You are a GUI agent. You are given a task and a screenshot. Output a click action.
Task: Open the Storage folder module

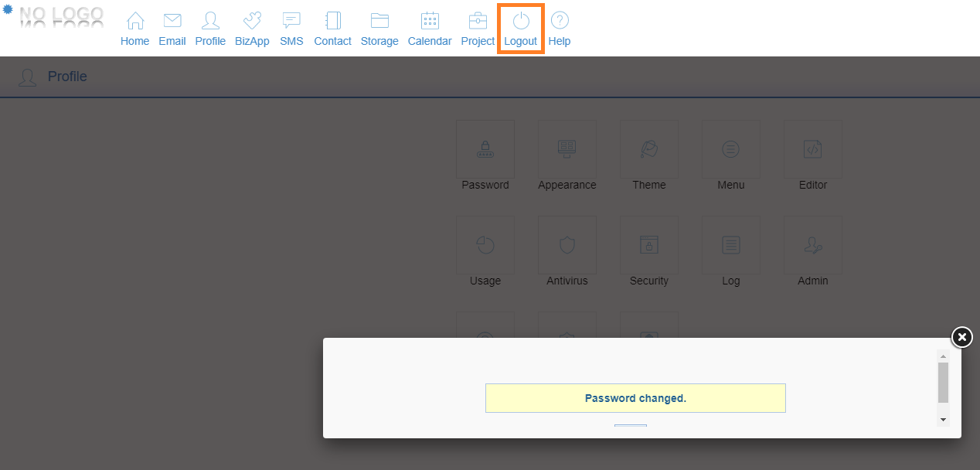point(379,29)
